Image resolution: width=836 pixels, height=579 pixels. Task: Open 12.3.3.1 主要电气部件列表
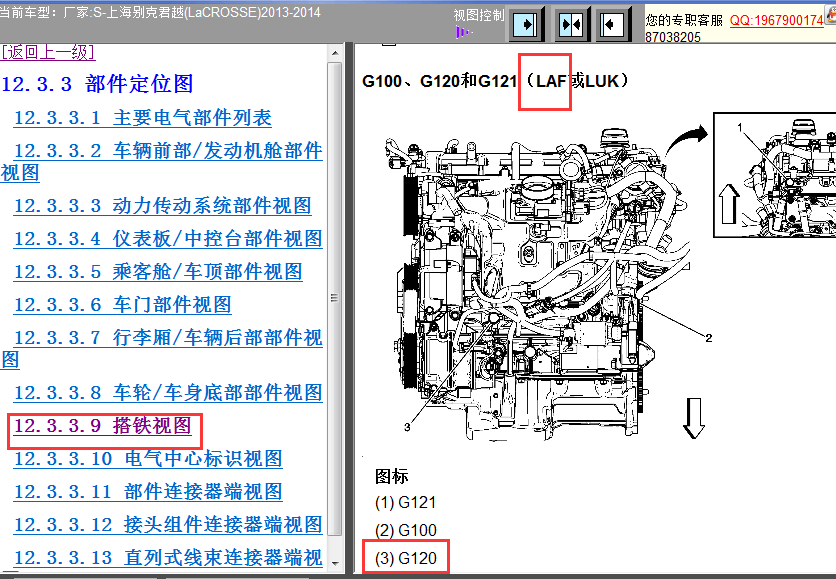pos(142,118)
